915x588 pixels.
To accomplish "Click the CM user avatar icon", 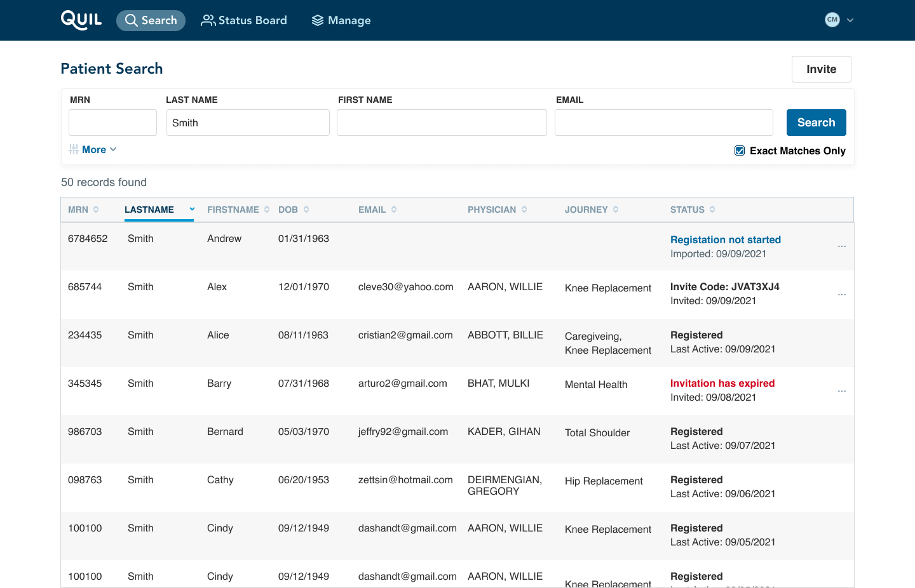I will point(832,20).
